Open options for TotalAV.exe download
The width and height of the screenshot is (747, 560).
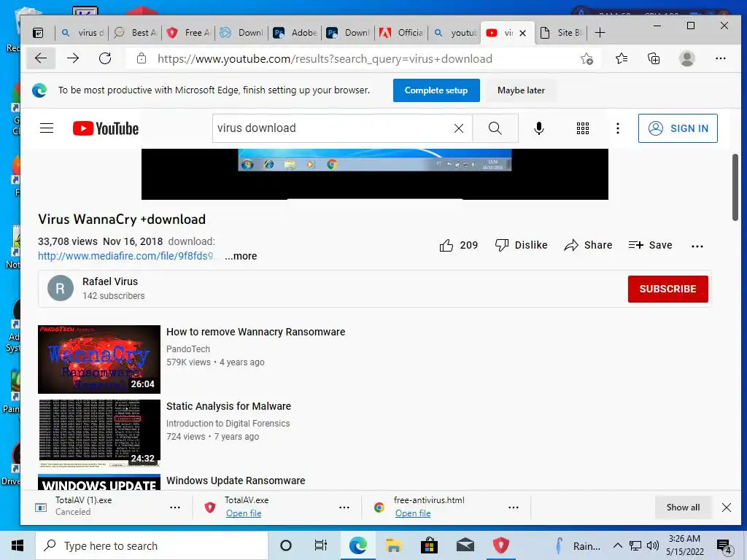(344, 507)
